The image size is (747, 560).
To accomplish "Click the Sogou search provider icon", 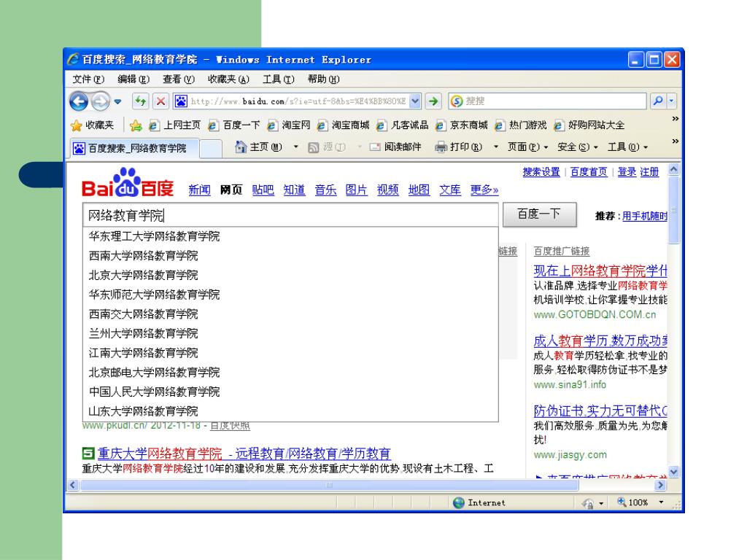I will (x=457, y=101).
